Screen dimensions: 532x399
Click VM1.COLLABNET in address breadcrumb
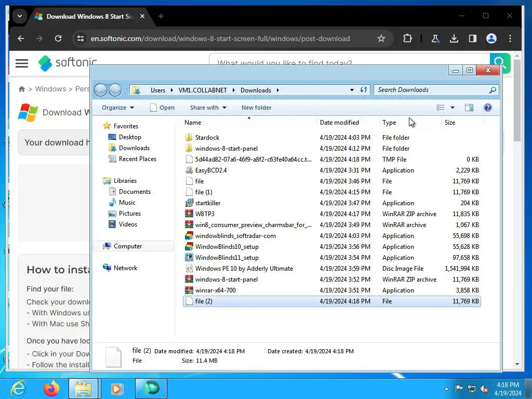pos(203,90)
